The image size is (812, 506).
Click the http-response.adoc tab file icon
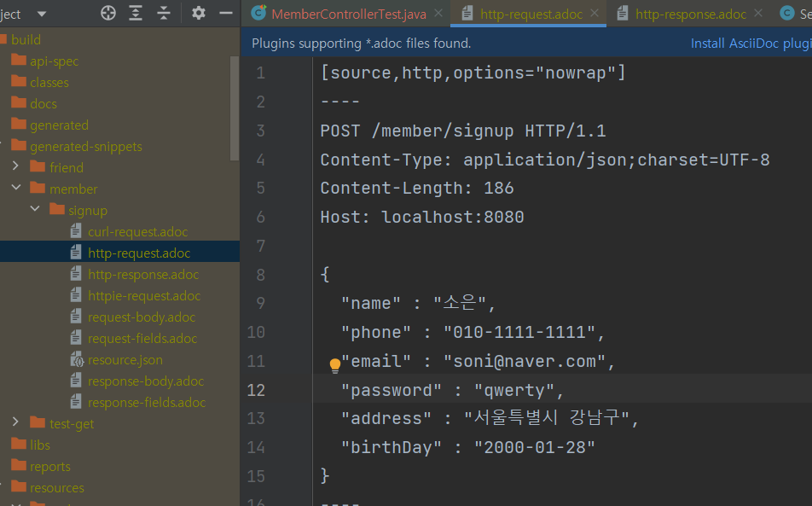(x=623, y=13)
